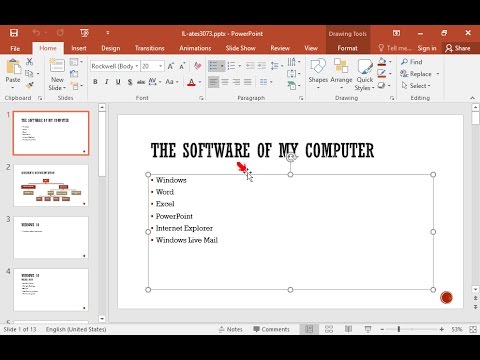This screenshot has height=360, width=480.
Task: Select slide 4 thumbnail
Action: (x=51, y=290)
